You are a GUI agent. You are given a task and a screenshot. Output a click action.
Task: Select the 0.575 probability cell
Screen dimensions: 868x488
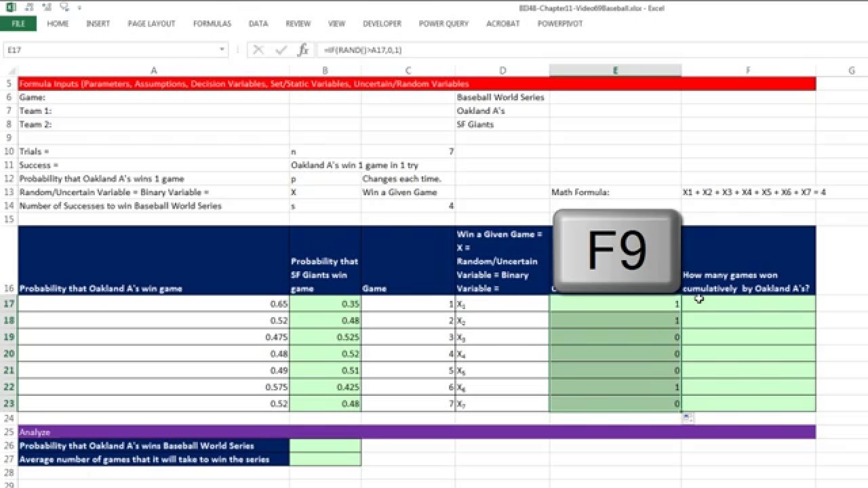[x=154, y=387]
